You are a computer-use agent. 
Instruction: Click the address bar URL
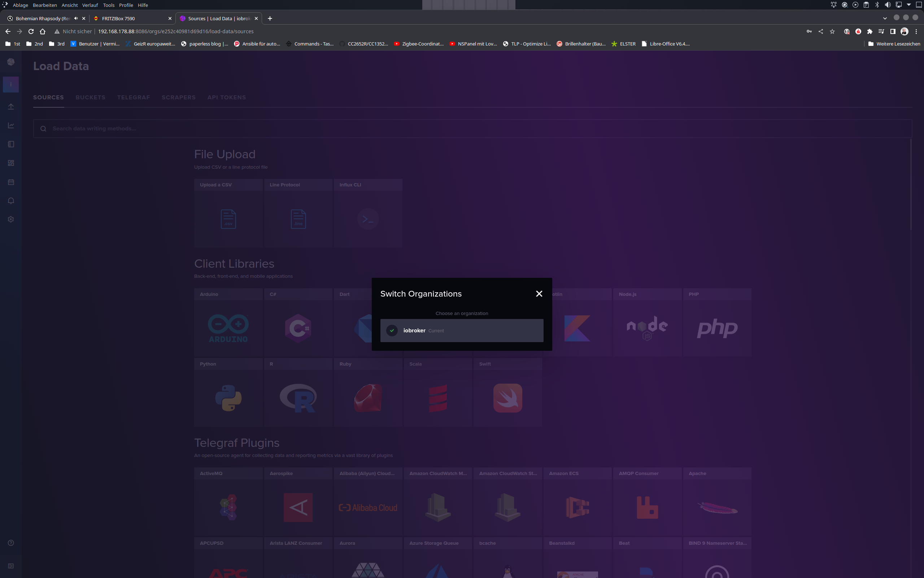[176, 31]
